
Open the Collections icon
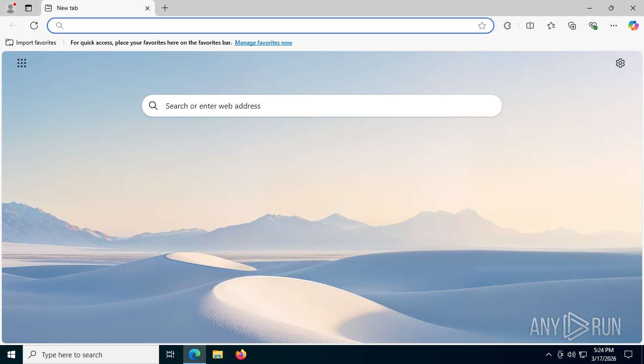click(572, 26)
